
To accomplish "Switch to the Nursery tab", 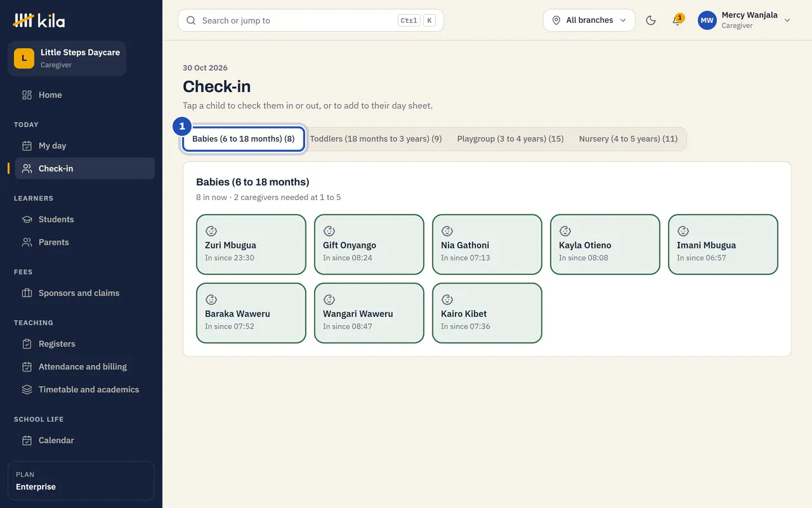I will 628,138.
